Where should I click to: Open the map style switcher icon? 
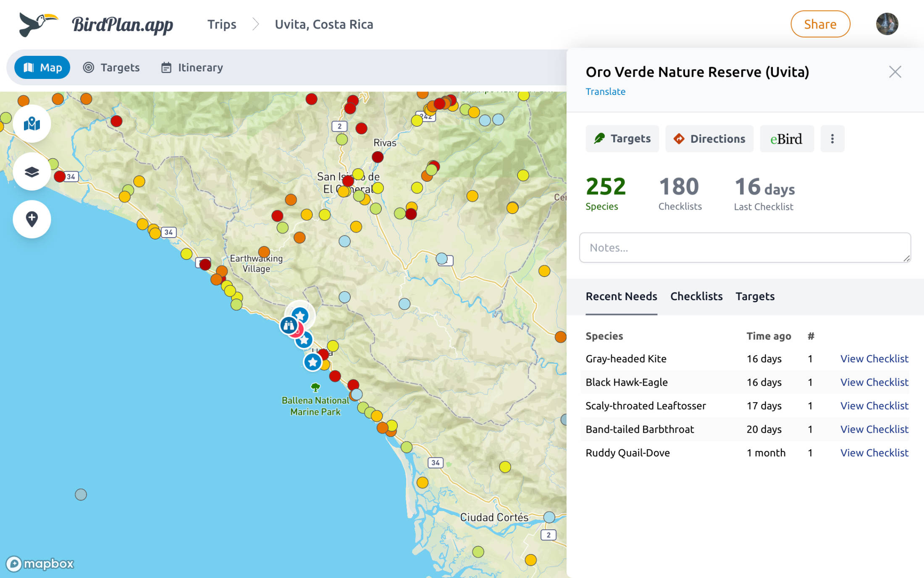[32, 123]
